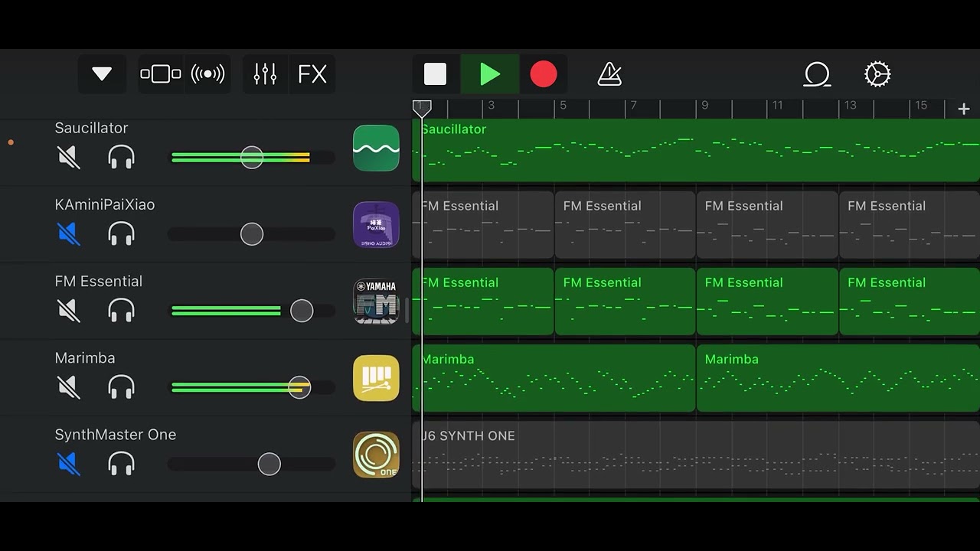980x551 pixels.
Task: Click bar 9 on the ruler
Action: (x=705, y=106)
